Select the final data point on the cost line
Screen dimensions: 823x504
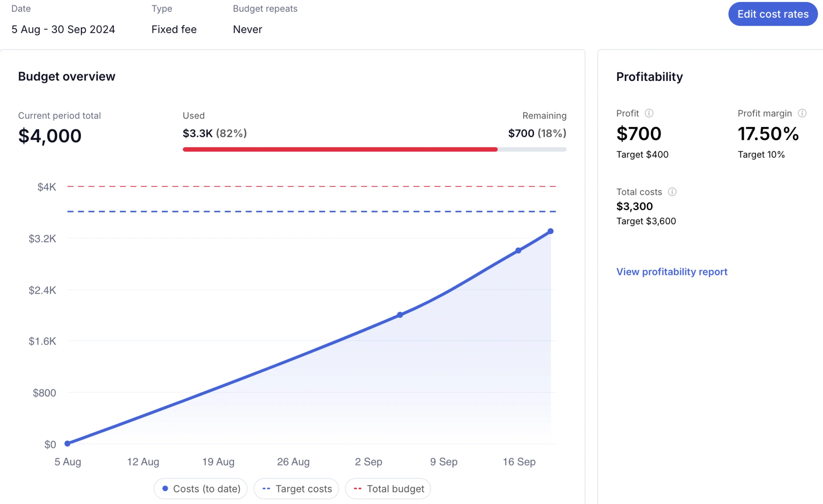pyautogui.click(x=551, y=231)
